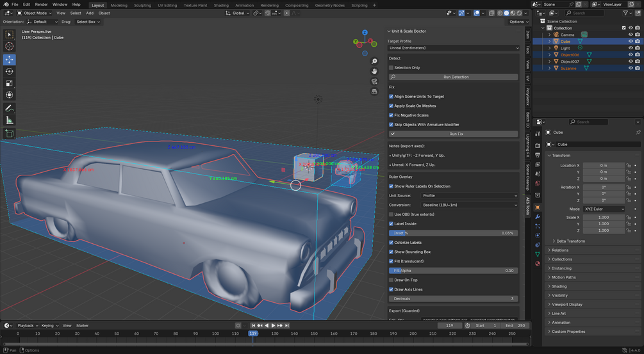
Task: Adjust the Fill Alpha slider
Action: (454, 271)
